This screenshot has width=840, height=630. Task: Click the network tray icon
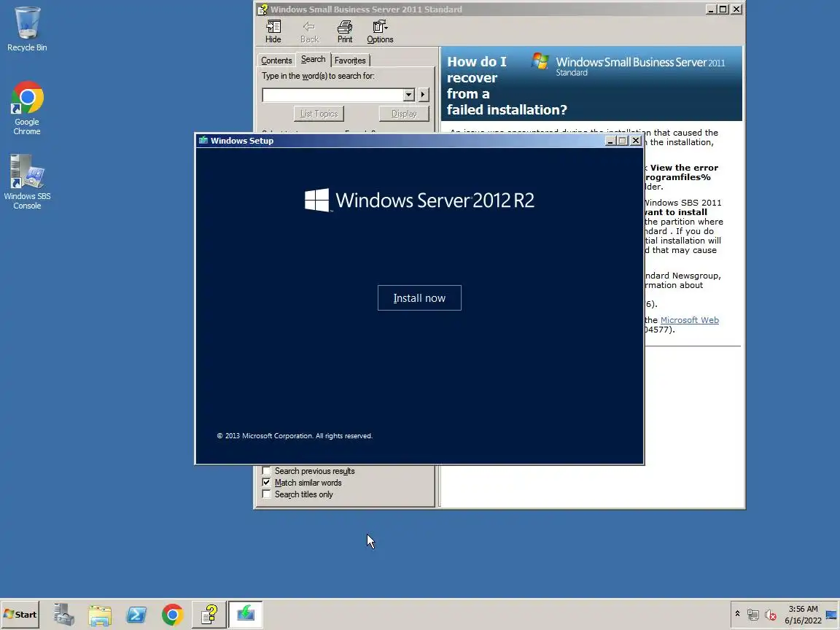(752, 615)
